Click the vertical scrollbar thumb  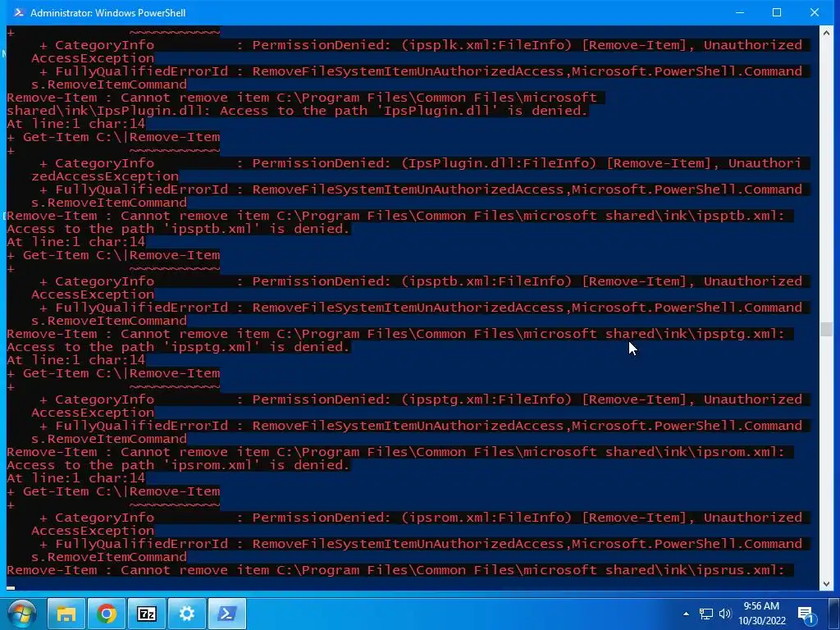(825, 329)
